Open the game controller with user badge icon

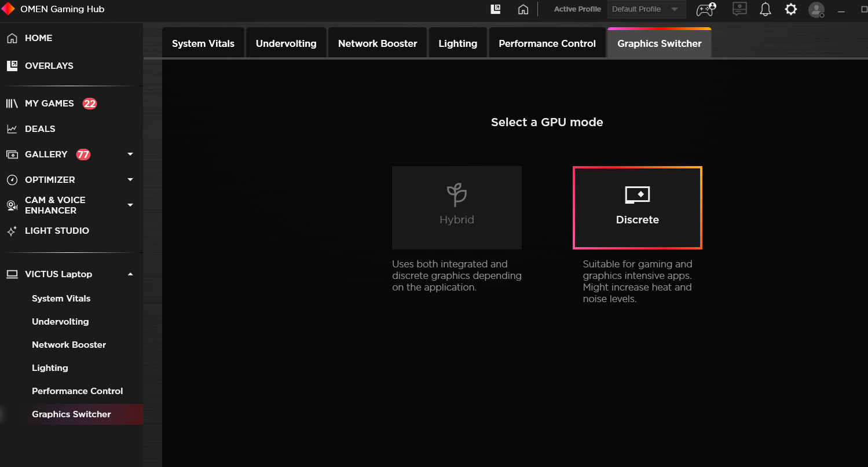(706, 9)
